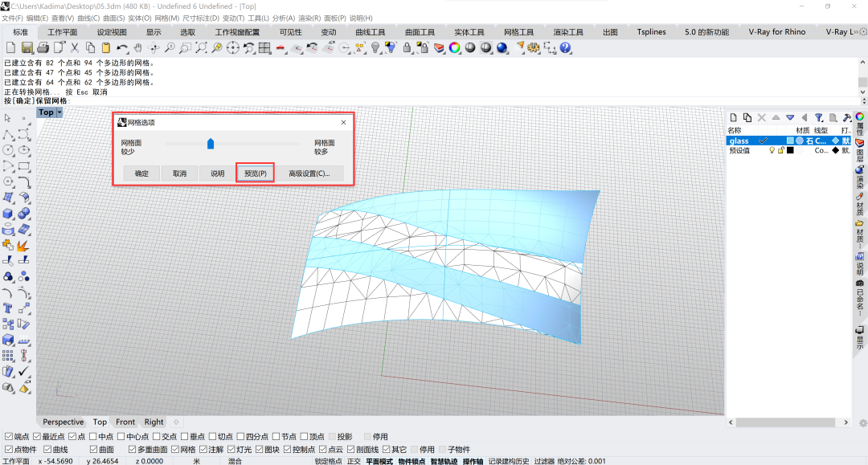The width and height of the screenshot is (868, 465).
Task: Open Rhino options gear icon
Action: click(534, 48)
